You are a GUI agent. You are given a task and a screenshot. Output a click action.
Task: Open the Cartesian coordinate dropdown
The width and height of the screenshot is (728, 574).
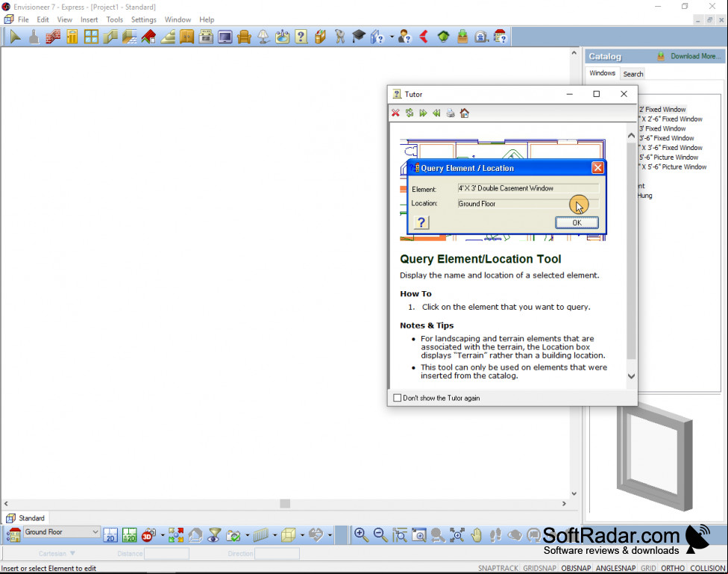pyautogui.click(x=57, y=554)
